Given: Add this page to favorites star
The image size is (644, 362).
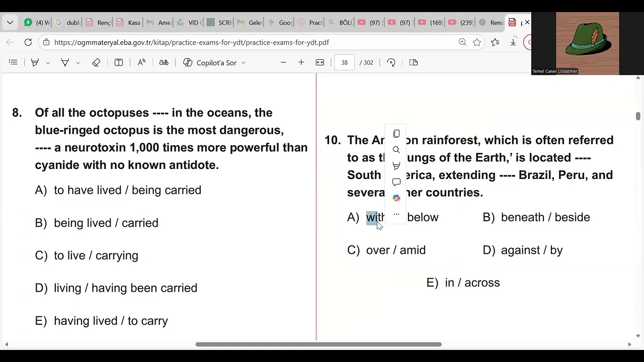Looking at the screenshot, I should [477, 42].
